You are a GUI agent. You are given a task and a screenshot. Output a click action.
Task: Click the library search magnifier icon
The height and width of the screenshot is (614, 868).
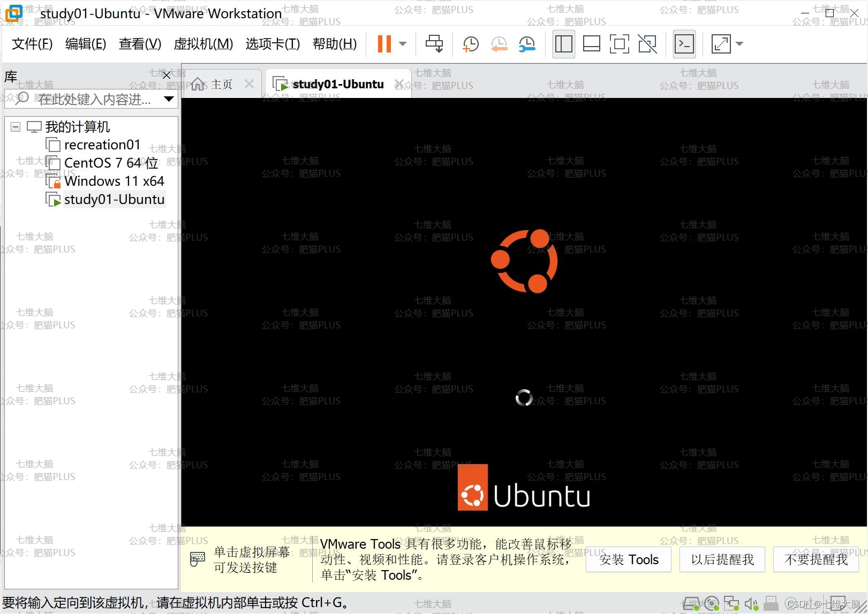pyautogui.click(x=22, y=98)
